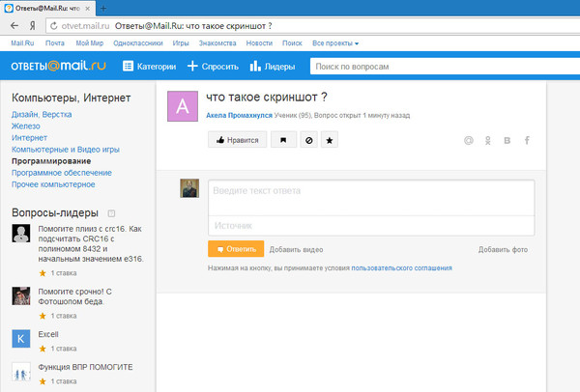This screenshot has height=392, width=580.
Task: Click star icon under Фотошопом беда question
Action: (43, 316)
